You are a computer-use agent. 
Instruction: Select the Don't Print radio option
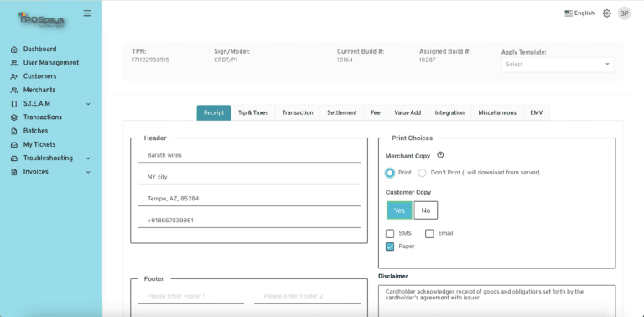pyautogui.click(x=423, y=173)
